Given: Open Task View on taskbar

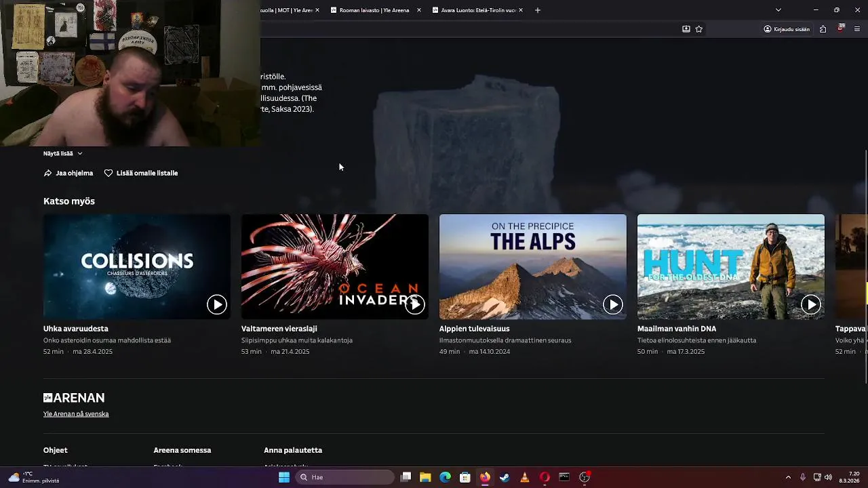Looking at the screenshot, I should (406, 477).
